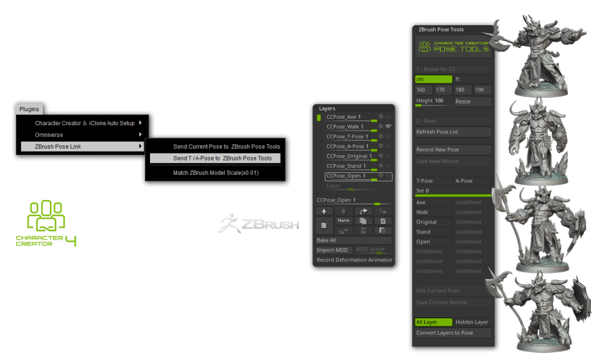Set height preset to 180
Image resolution: width=602 pixels, height=364 pixels.
[463, 90]
